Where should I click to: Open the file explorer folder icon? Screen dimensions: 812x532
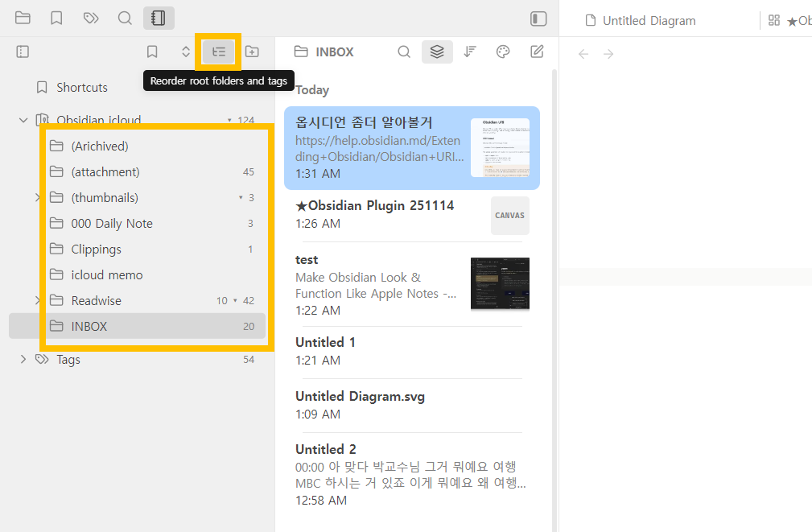pyautogui.click(x=23, y=19)
